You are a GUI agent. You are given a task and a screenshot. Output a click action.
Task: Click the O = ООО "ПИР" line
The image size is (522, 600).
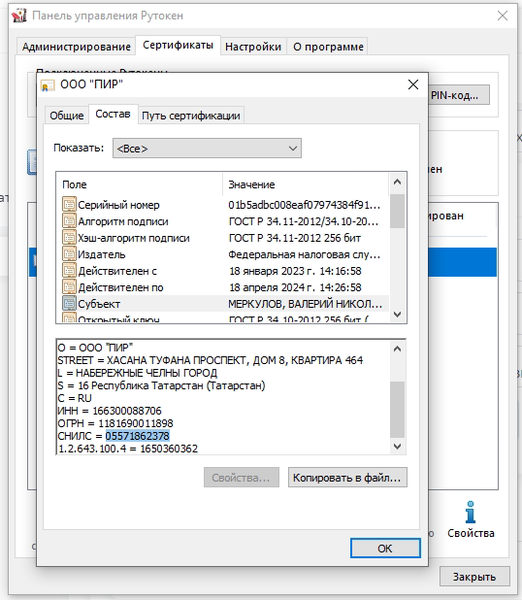[x=95, y=347]
